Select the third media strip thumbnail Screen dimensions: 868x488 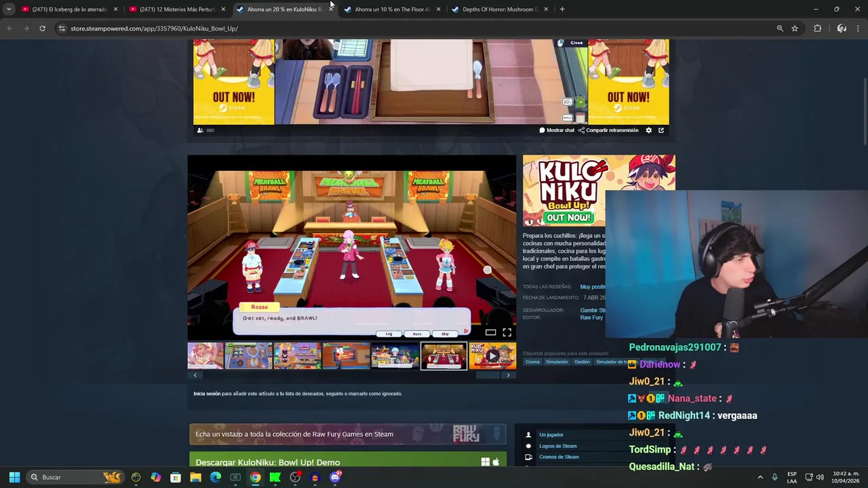pos(297,356)
